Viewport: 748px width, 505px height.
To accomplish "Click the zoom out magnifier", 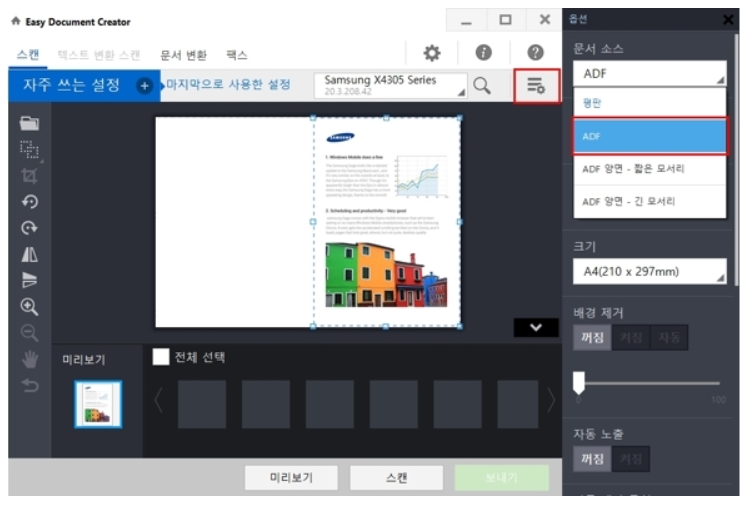I will pyautogui.click(x=30, y=332).
